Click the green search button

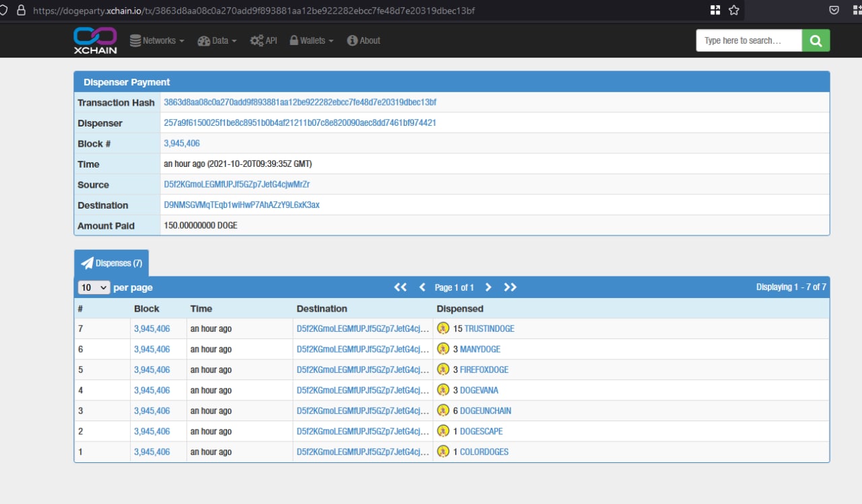point(816,40)
